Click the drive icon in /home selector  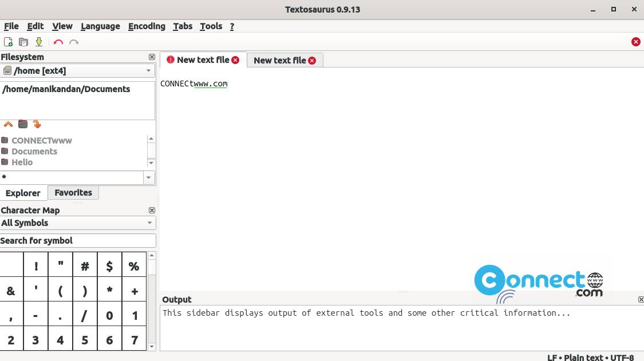tap(7, 70)
